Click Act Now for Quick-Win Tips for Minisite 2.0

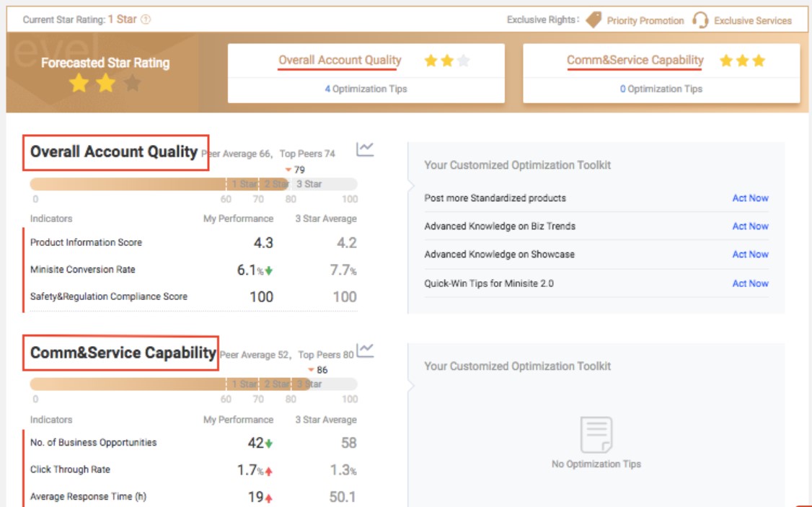[750, 283]
